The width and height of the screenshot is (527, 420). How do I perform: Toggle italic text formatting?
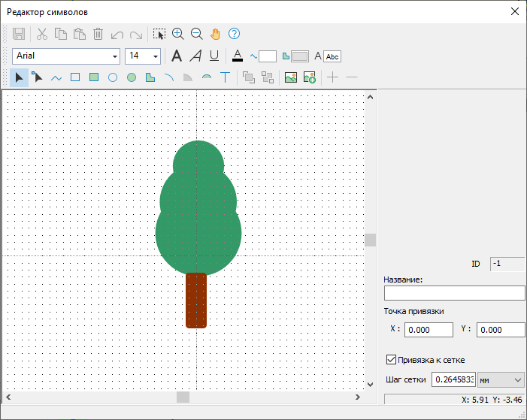click(195, 56)
